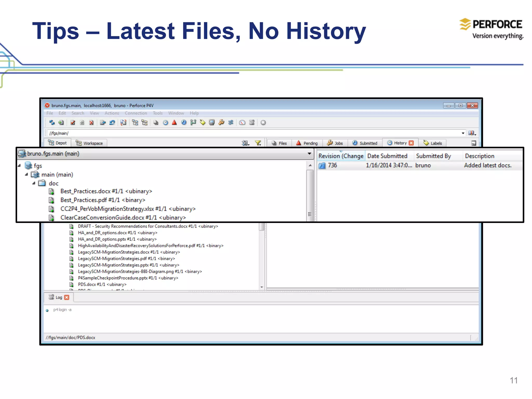The image size is (532, 399).
Task: Click the Submit toolbar icon
Action: click(x=103, y=123)
